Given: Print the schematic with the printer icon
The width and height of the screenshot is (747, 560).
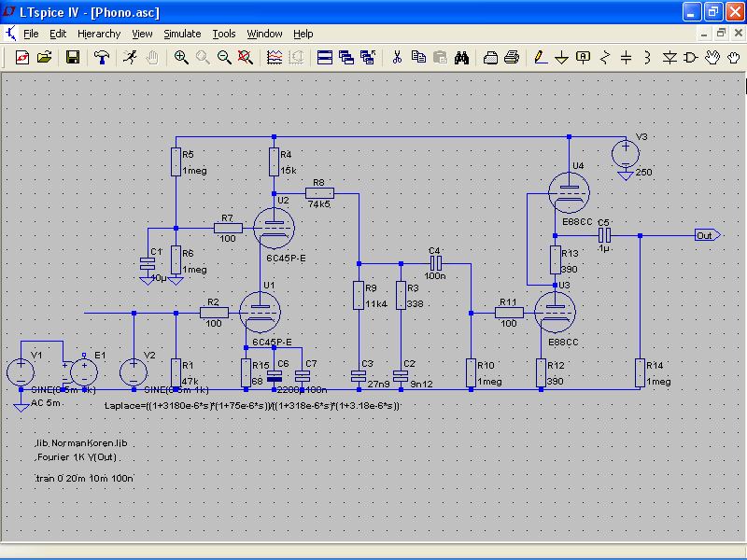Looking at the screenshot, I should tap(512, 58).
